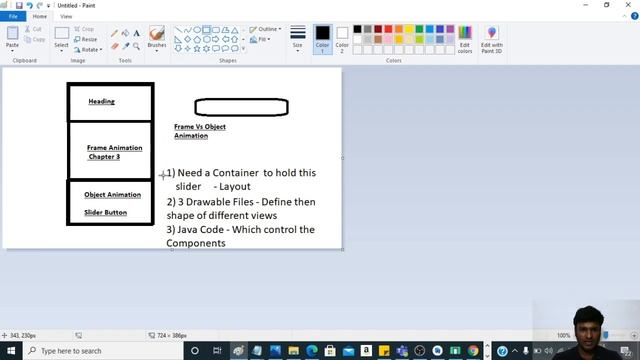The width and height of the screenshot is (640, 360).
Task: Choose the Oval shape
Action: coord(197,30)
